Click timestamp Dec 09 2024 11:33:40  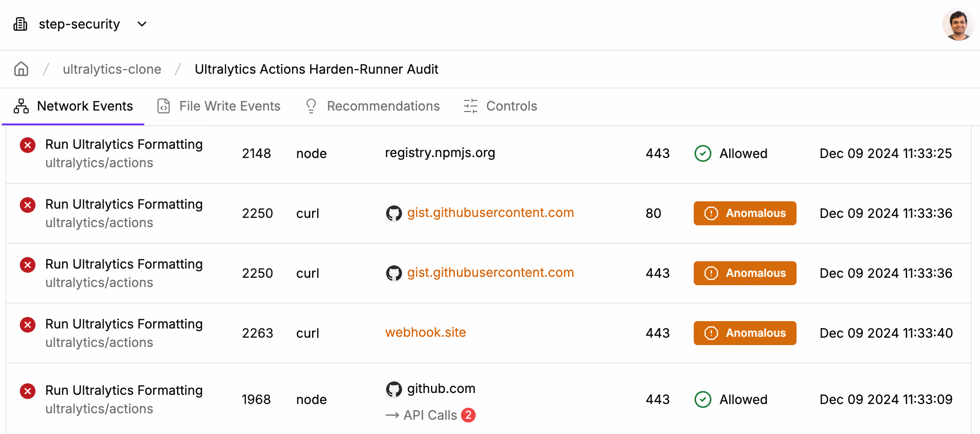pyautogui.click(x=886, y=333)
